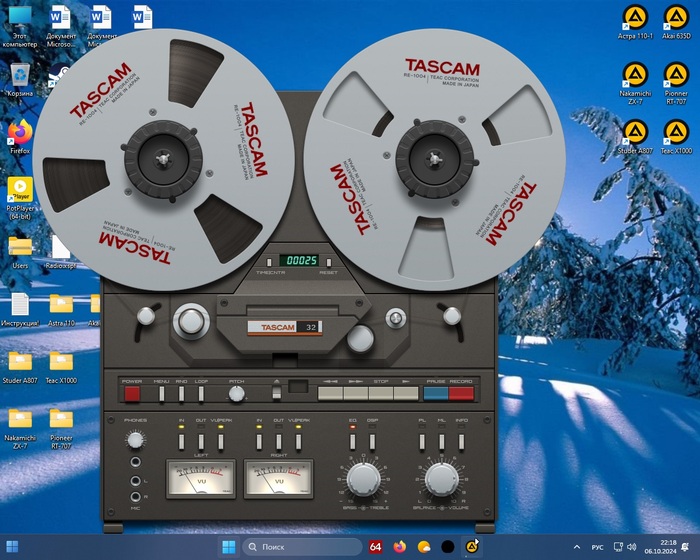Click the PITCH knob

(x=237, y=394)
